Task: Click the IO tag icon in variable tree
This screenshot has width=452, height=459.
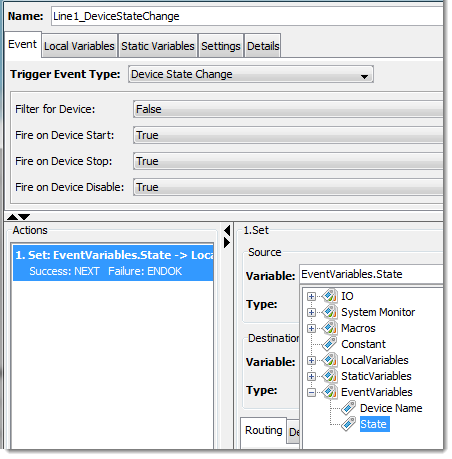Action: (330, 296)
